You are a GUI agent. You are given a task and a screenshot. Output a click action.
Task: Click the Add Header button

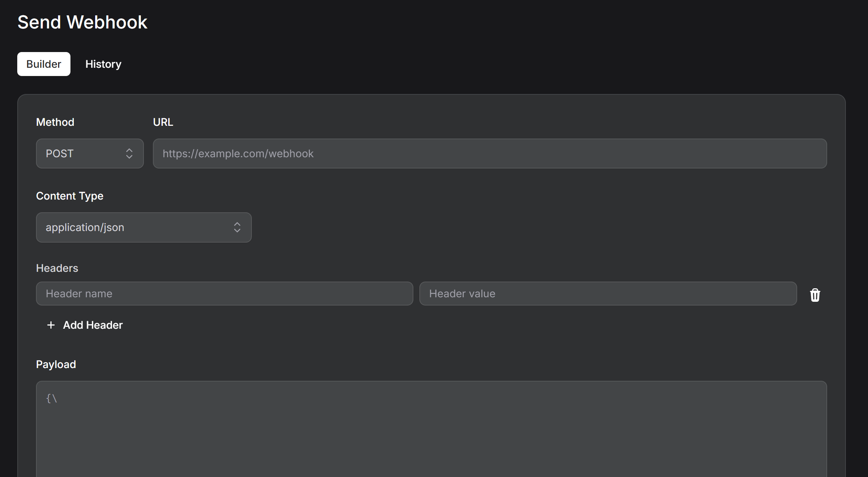point(84,325)
